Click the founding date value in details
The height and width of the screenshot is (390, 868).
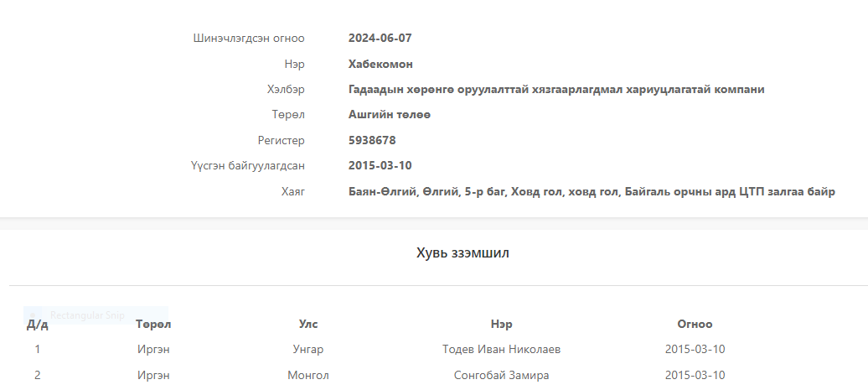(x=380, y=165)
